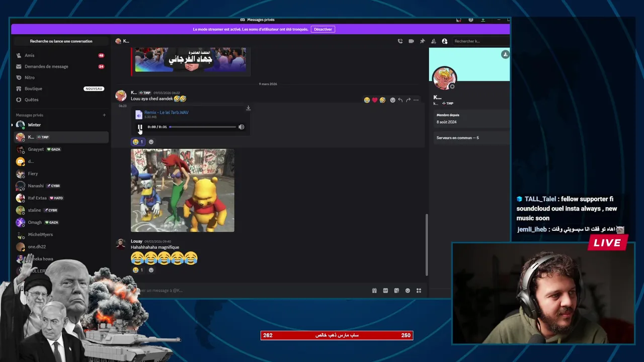
Task: Mute the audio attachment volume
Action: [x=241, y=127]
